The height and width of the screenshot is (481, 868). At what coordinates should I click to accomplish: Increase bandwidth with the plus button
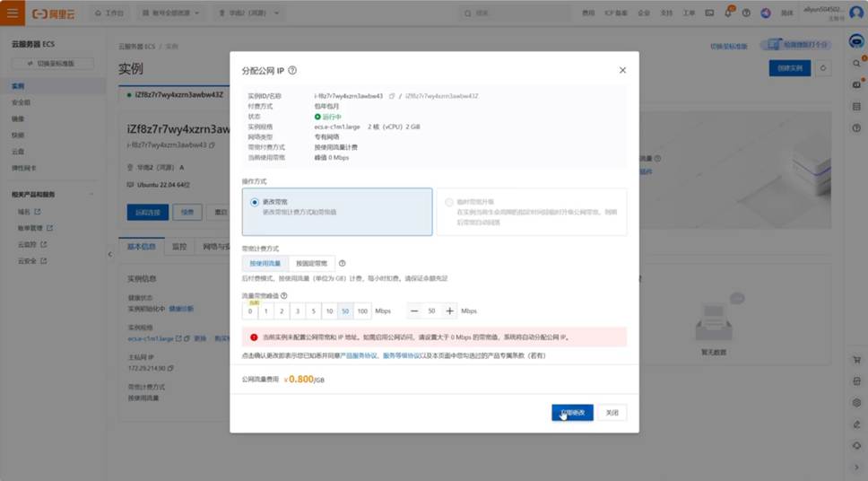pyautogui.click(x=450, y=310)
